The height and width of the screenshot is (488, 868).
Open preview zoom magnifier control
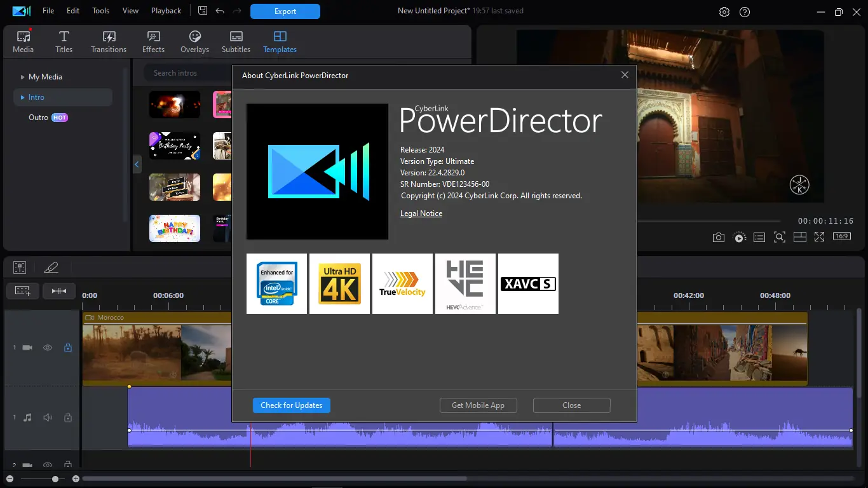click(x=780, y=237)
